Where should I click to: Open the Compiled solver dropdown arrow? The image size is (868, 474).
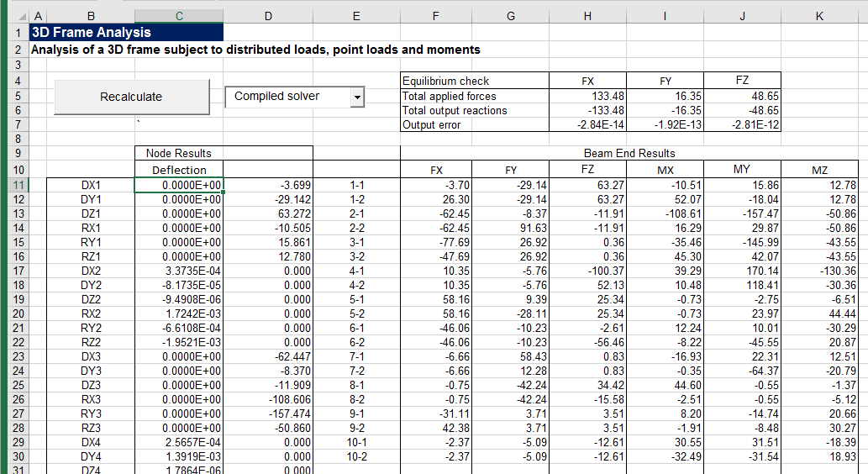coord(357,97)
